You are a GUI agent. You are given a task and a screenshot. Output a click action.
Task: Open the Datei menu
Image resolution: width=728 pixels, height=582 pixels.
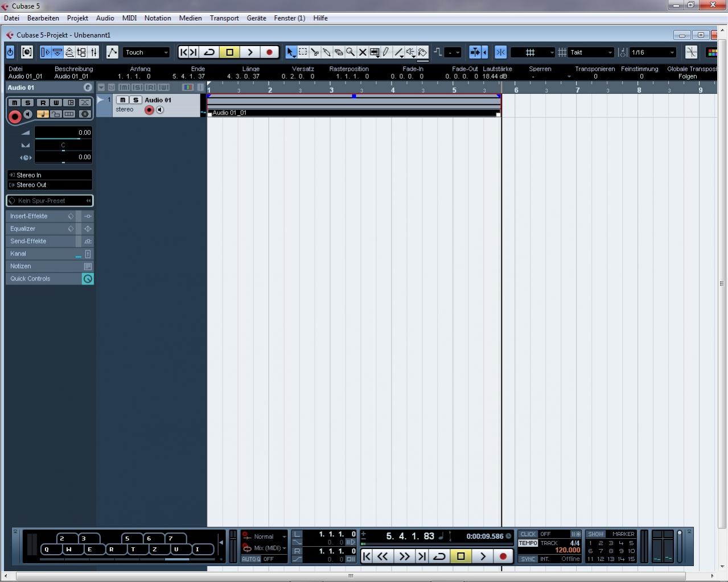pos(11,18)
